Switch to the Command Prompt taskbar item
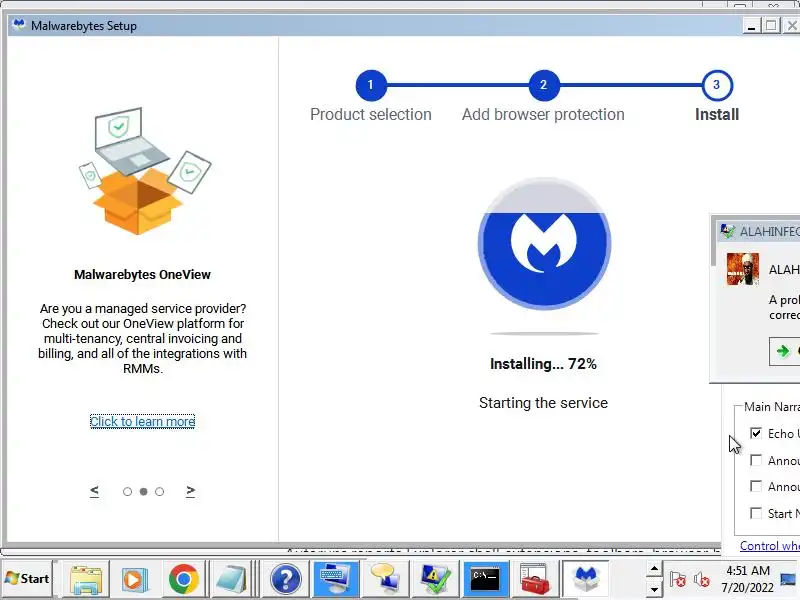The height and width of the screenshot is (600, 800). click(485, 579)
